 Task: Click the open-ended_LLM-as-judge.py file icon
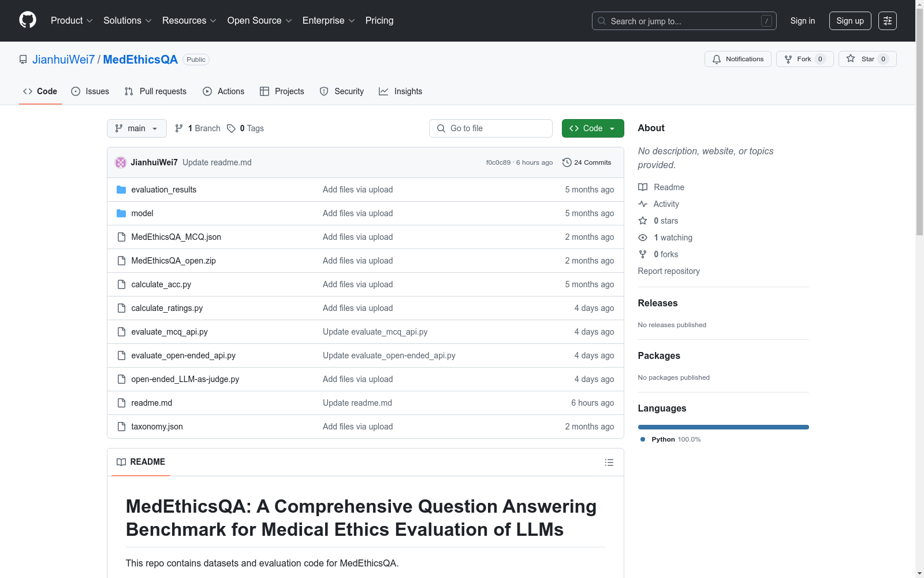pos(121,379)
